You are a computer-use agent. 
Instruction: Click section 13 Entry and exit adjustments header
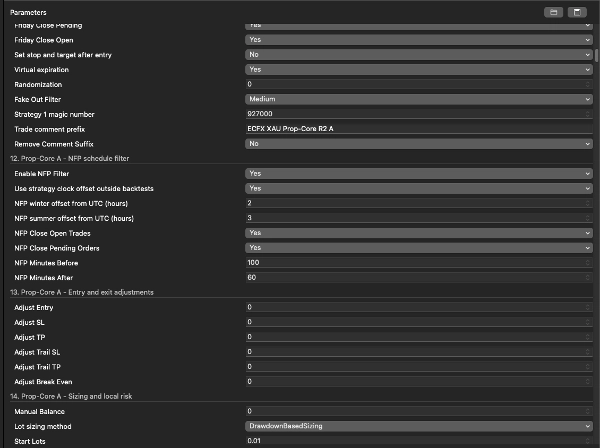[x=82, y=292]
